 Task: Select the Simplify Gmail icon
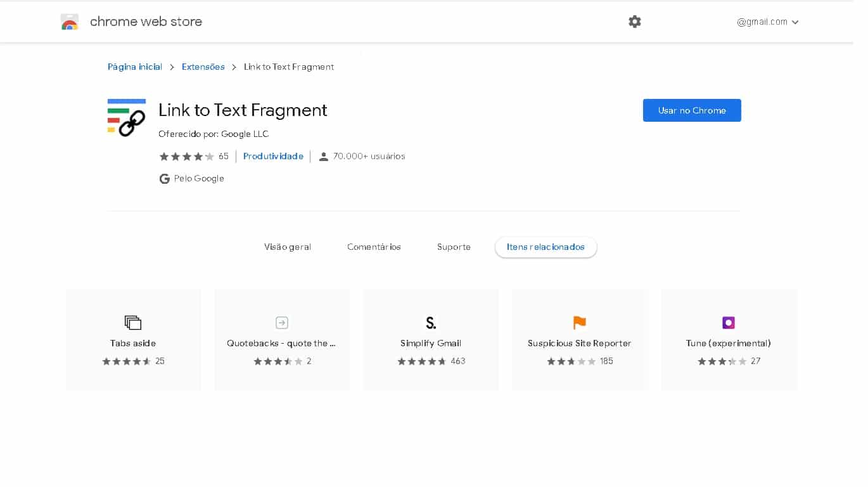(431, 323)
